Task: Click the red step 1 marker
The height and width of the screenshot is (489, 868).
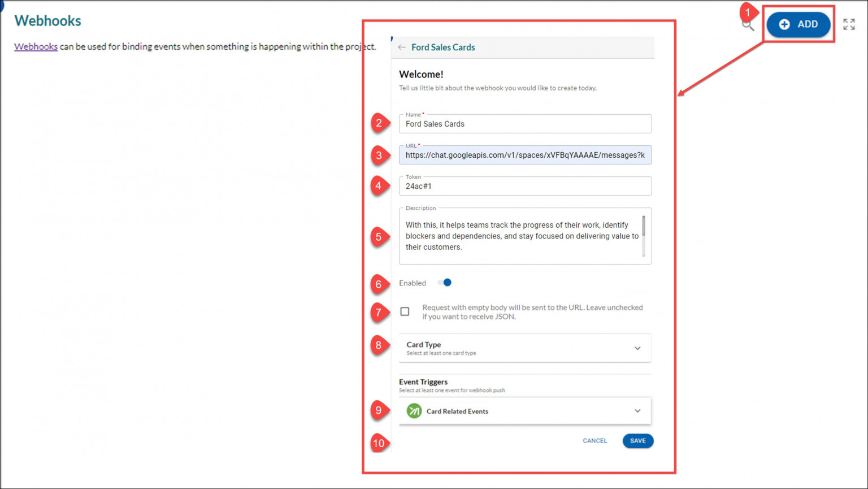Action: point(748,12)
